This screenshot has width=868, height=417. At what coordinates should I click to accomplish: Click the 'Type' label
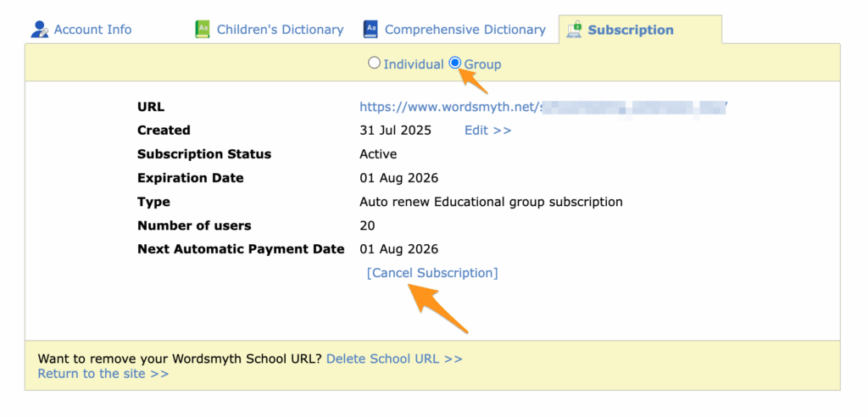153,202
